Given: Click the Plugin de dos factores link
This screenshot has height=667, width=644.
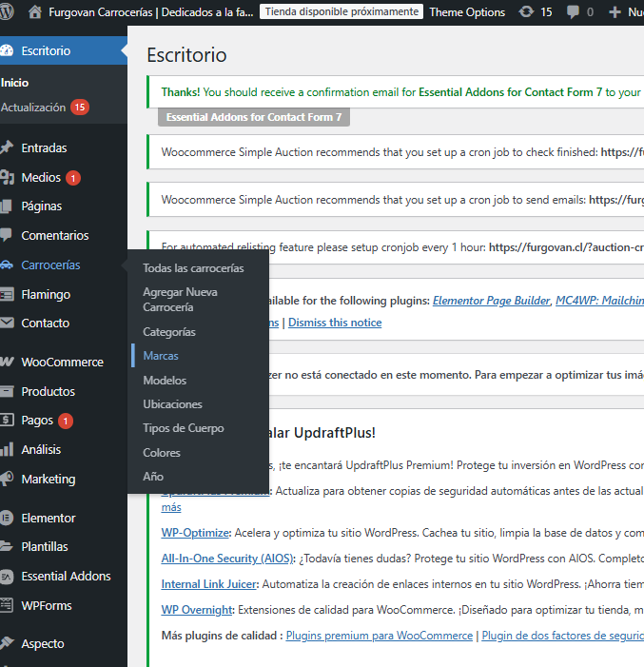Looking at the screenshot, I should coord(563,635).
